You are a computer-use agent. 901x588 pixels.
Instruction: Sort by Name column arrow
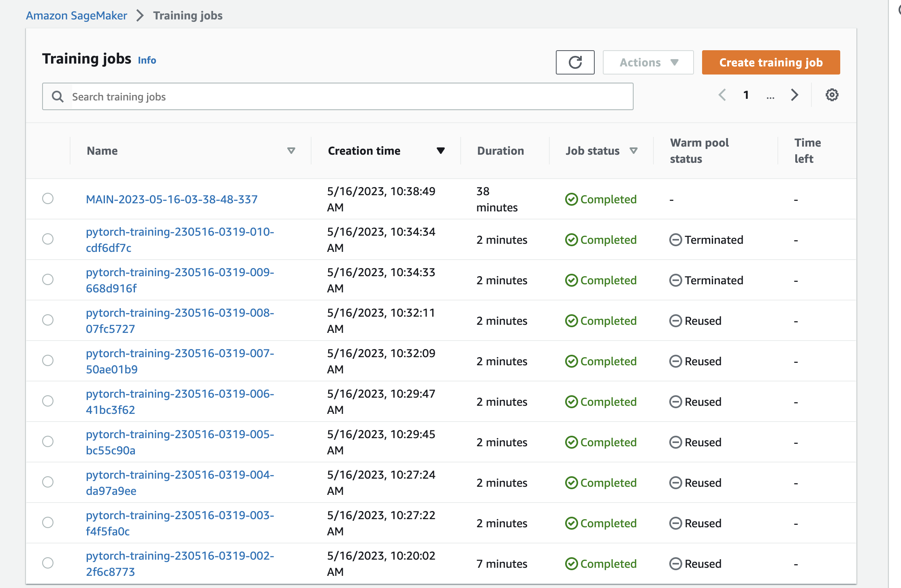click(x=291, y=151)
